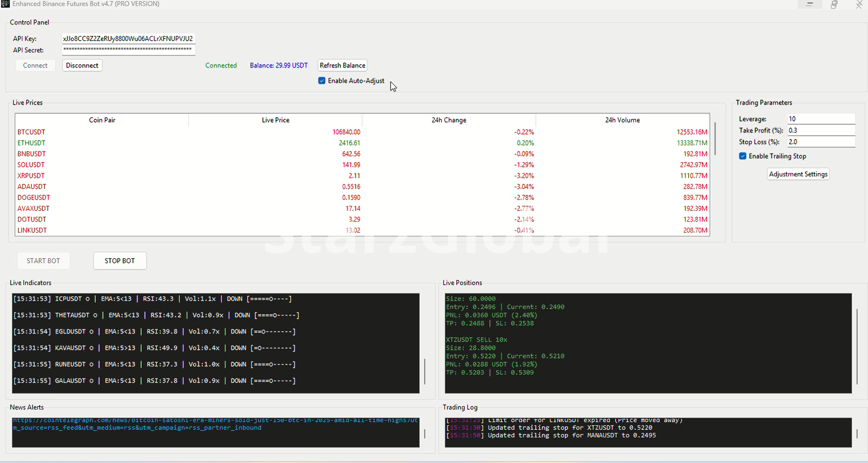
Task: Edit the Leverage field
Action: click(821, 119)
